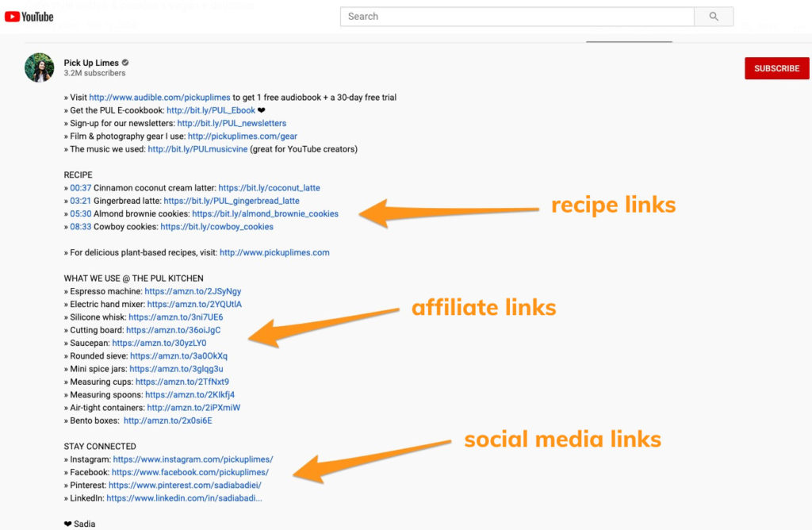Click the RECIPE heading text
Screen dimensions: 812x530
pos(79,175)
